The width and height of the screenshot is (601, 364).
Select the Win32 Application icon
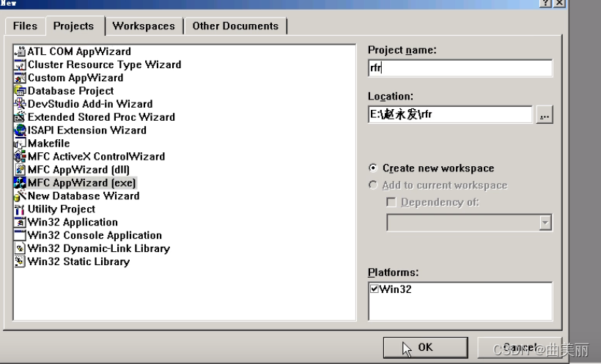[x=20, y=222]
